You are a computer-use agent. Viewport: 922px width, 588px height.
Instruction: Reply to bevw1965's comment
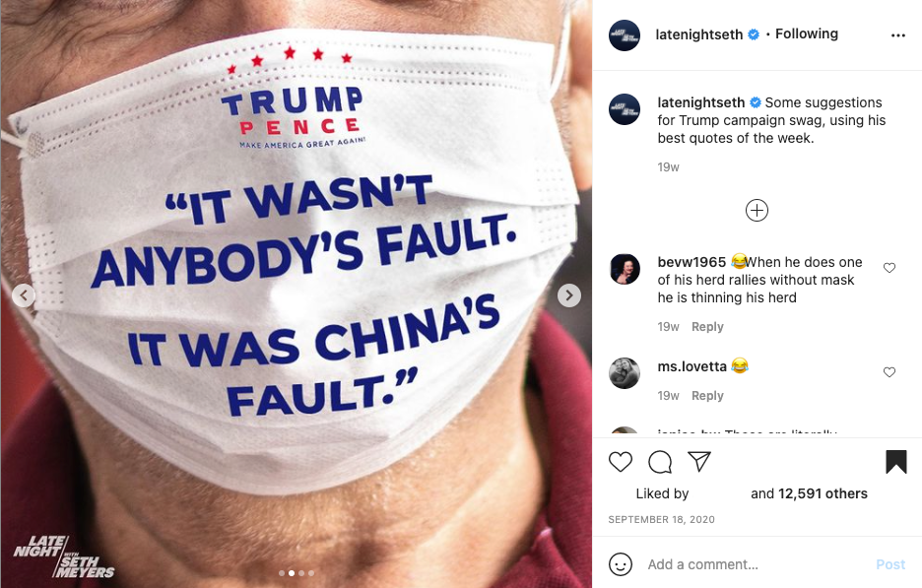707,327
